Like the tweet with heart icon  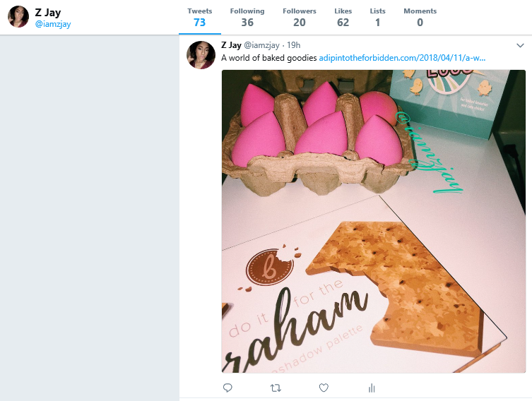[x=324, y=388]
